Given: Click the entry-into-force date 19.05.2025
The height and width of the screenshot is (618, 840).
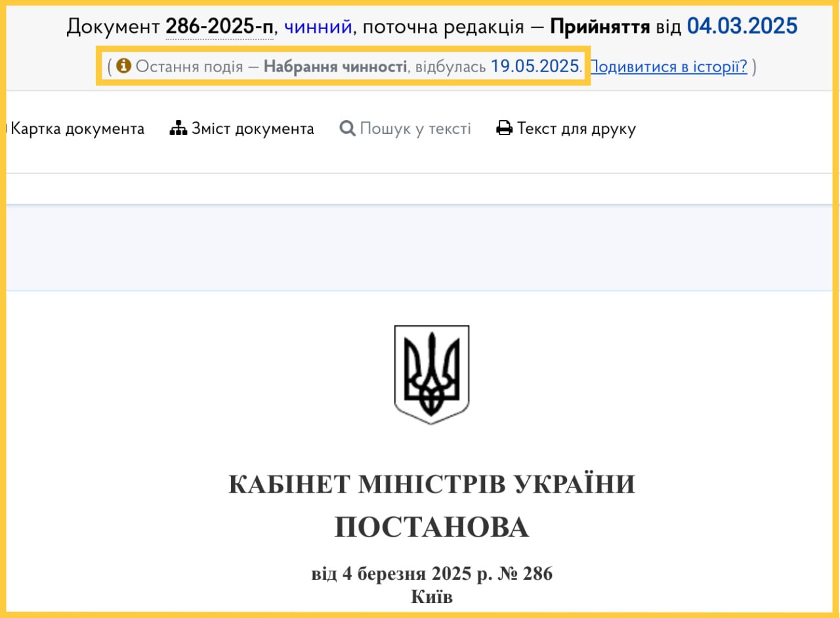Looking at the screenshot, I should click(535, 66).
